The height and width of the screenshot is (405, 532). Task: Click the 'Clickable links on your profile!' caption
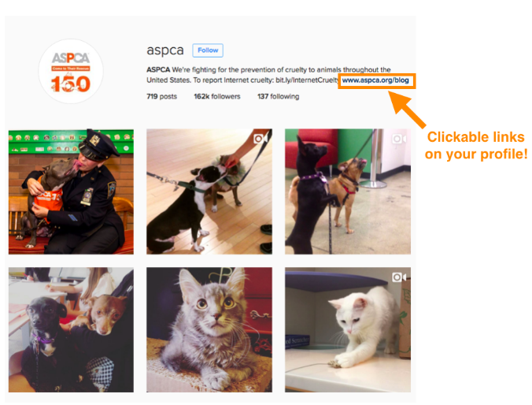tap(475, 146)
